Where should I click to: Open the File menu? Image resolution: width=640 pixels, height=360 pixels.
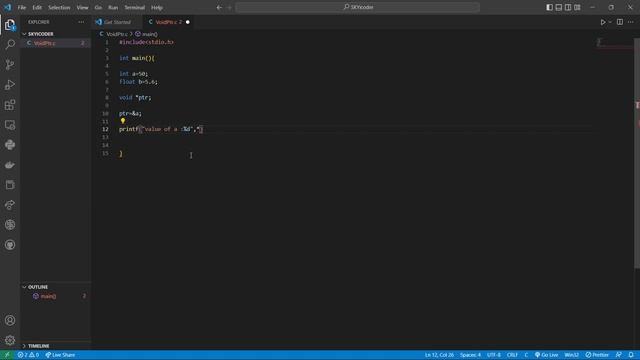pyautogui.click(x=22, y=7)
